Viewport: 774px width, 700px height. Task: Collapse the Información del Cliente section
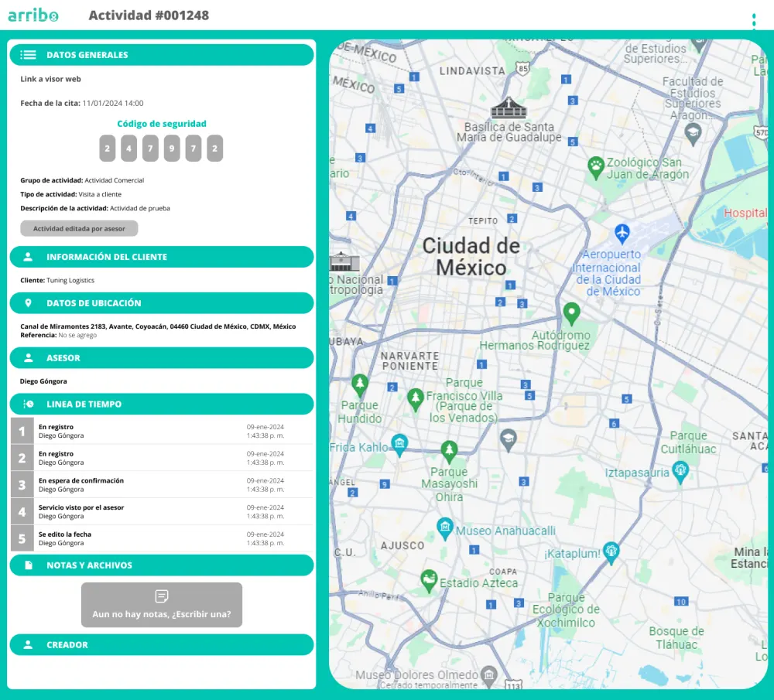tap(162, 257)
